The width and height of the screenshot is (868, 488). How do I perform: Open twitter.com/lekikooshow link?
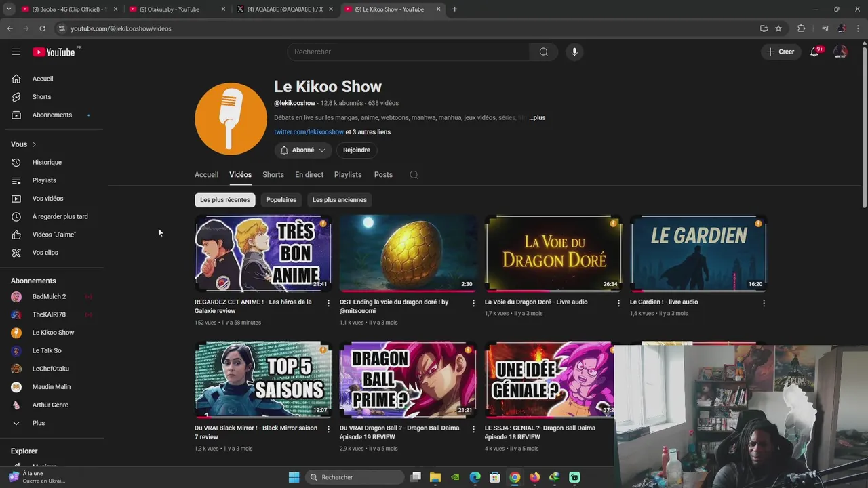click(x=309, y=132)
